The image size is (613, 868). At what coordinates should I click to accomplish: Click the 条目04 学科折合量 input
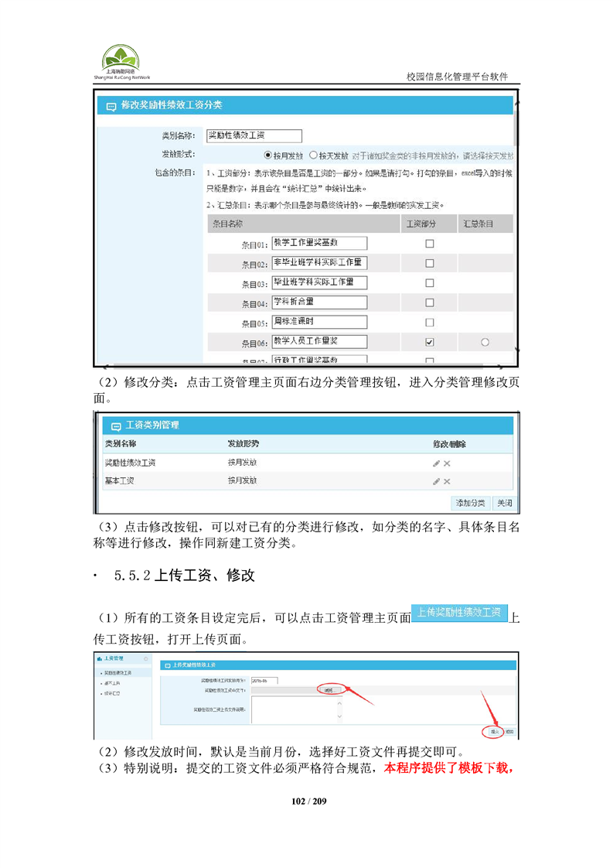point(320,302)
